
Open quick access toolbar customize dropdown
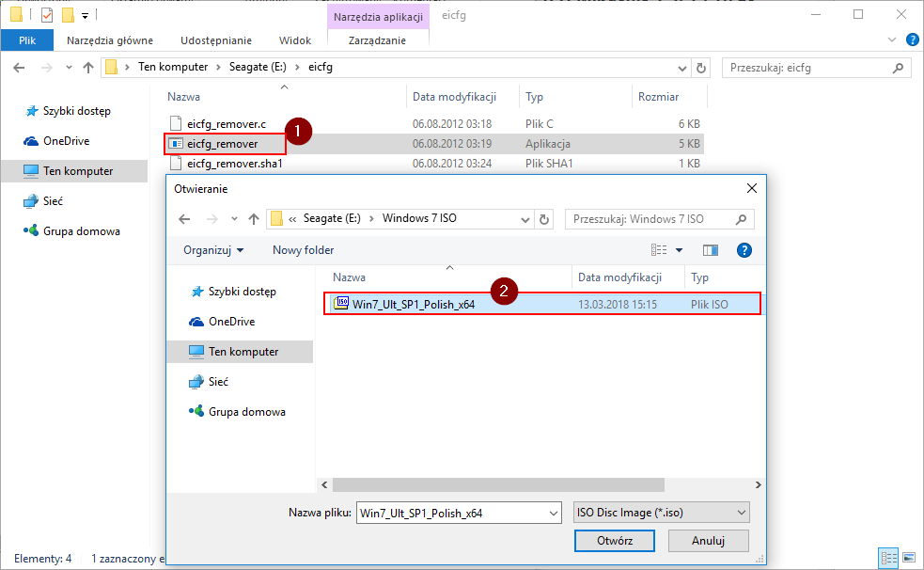[85, 16]
